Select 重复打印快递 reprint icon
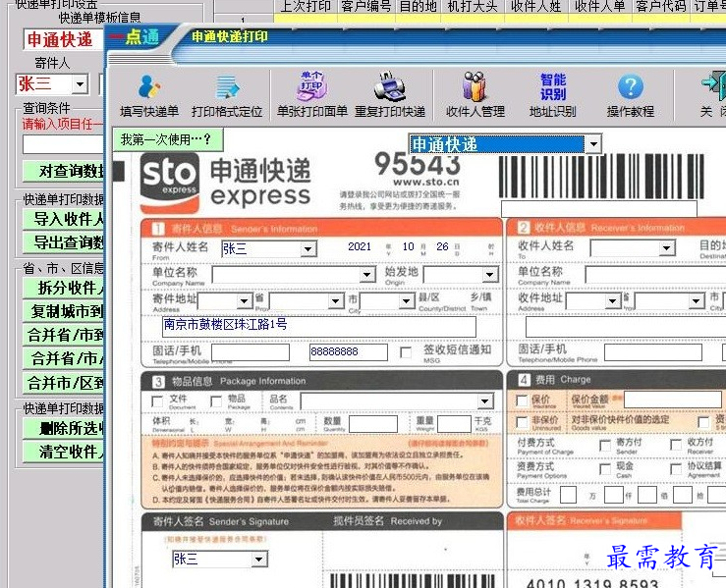Viewport: 726px width, 588px height. (390, 95)
